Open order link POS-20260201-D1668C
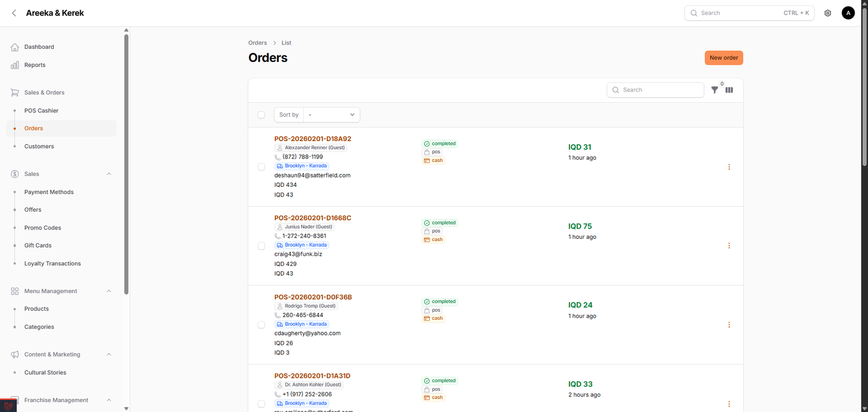868x412 pixels. 312,218
